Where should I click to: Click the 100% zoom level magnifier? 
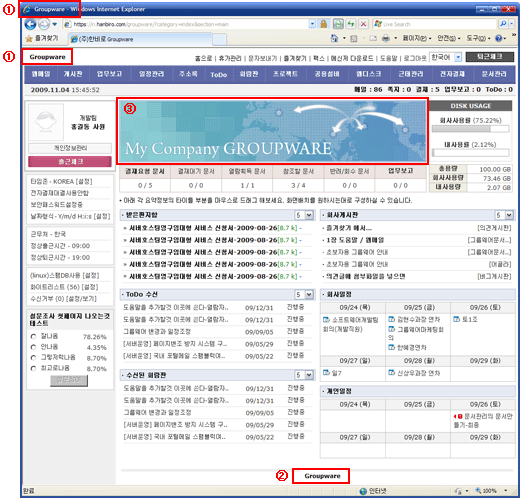coord(478,491)
